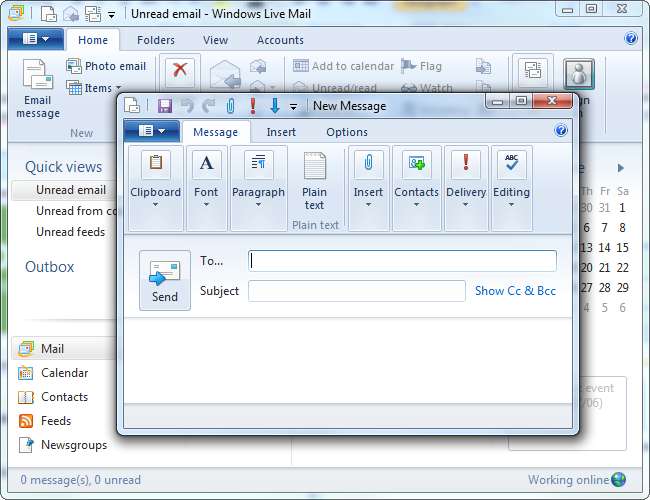
Task: Click the Flag button in main ribbon
Action: [421, 66]
